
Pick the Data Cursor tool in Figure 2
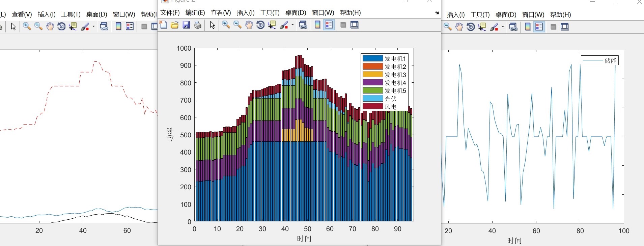click(x=272, y=25)
